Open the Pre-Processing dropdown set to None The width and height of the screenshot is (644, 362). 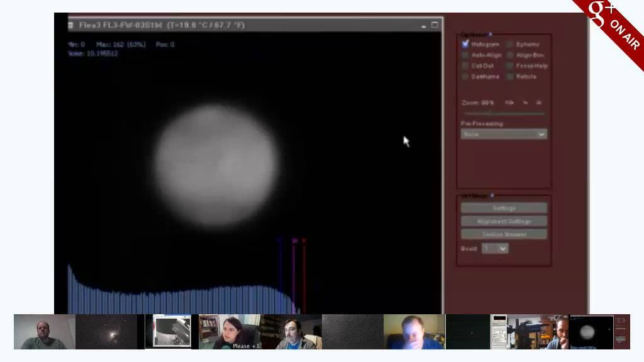tap(504, 134)
